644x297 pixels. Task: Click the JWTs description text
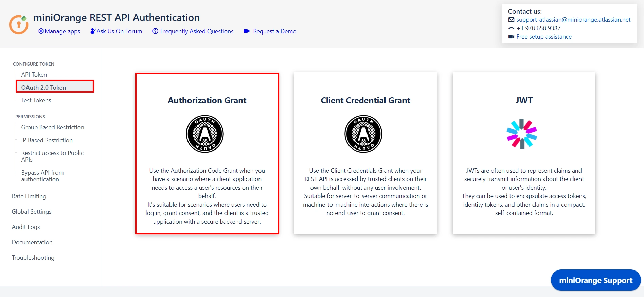[x=524, y=192]
